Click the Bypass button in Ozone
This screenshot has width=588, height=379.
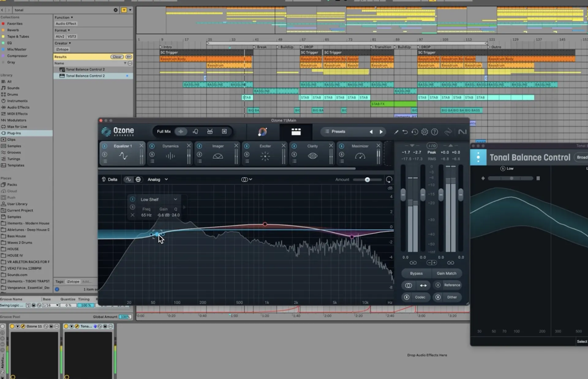416,273
